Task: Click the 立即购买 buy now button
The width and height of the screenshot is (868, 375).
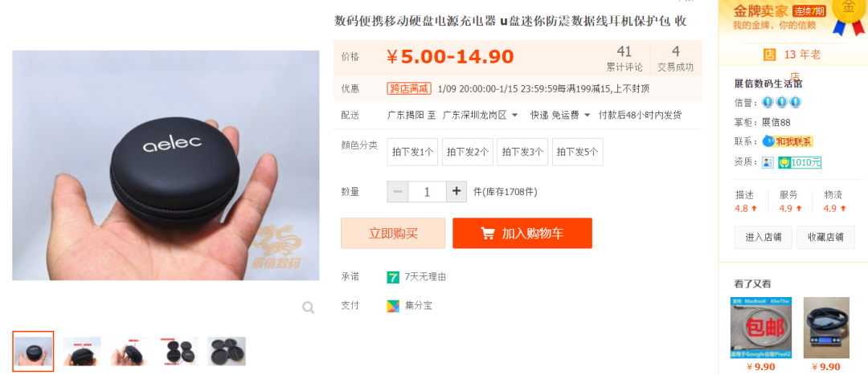Action: [x=393, y=234]
